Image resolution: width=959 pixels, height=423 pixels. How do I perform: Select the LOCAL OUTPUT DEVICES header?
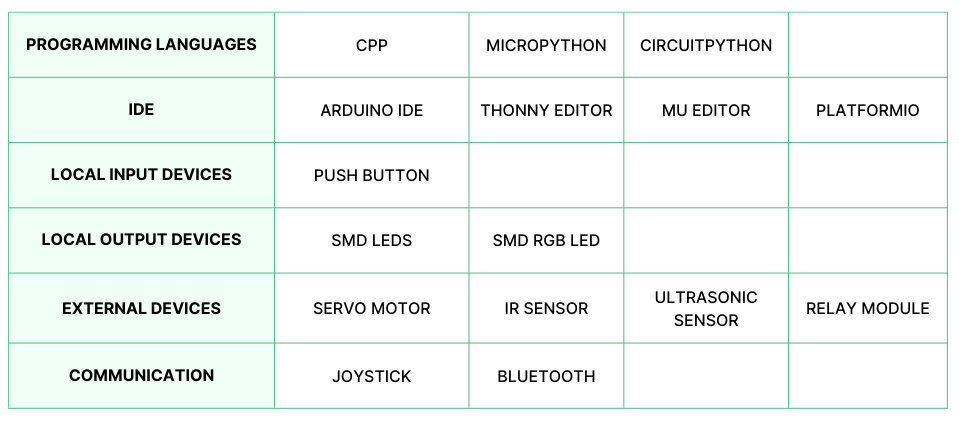point(141,240)
